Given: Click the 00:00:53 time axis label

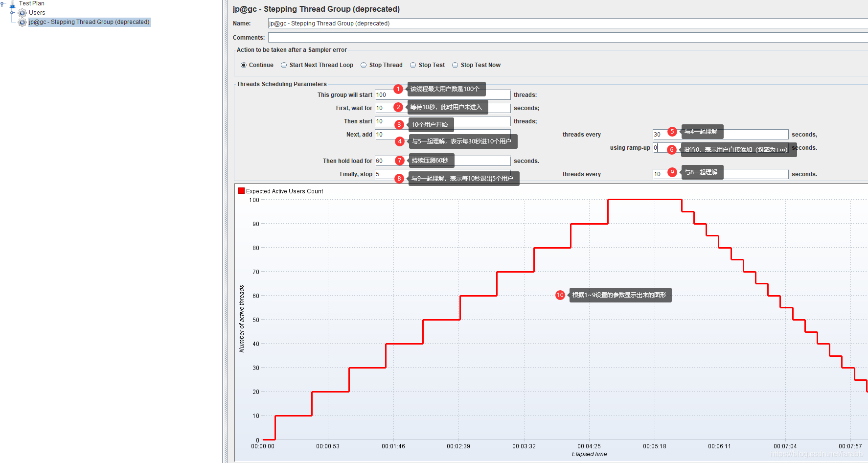Looking at the screenshot, I should [x=328, y=446].
